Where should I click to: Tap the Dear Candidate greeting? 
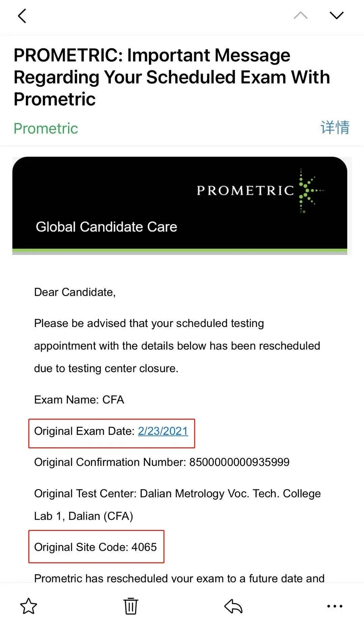pos(75,292)
